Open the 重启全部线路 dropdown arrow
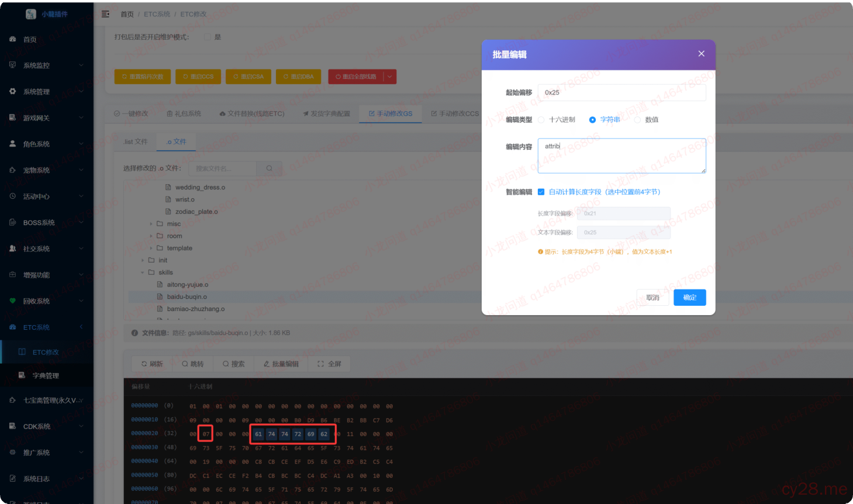This screenshot has width=853, height=504. click(x=389, y=76)
